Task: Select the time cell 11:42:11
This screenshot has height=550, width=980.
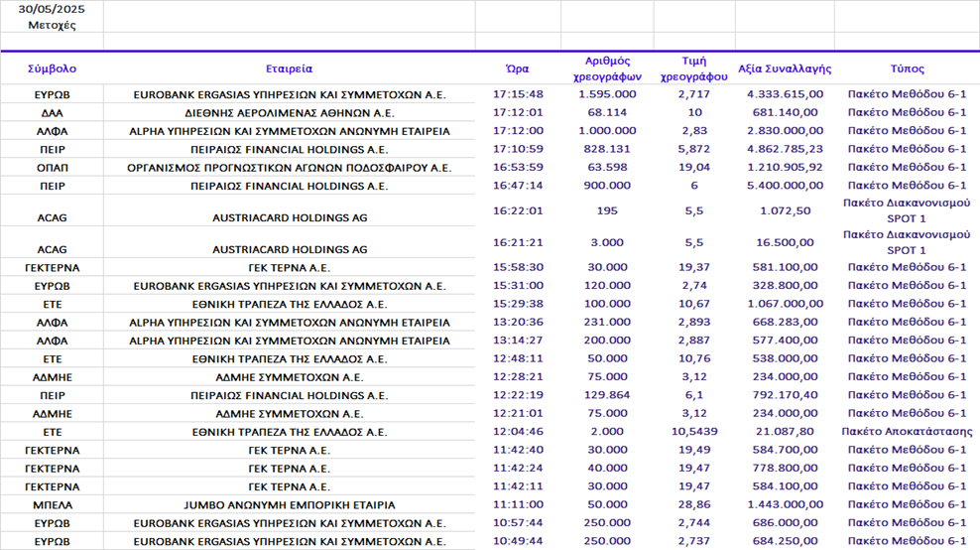Action: 518,485
